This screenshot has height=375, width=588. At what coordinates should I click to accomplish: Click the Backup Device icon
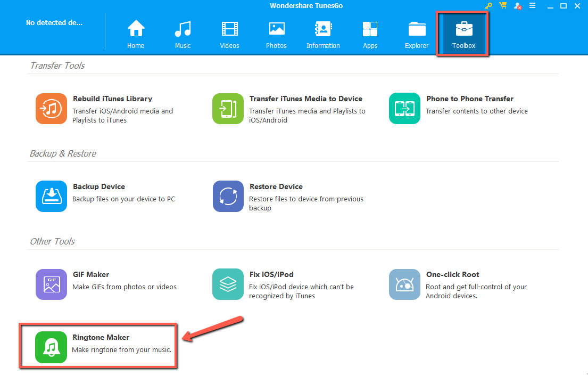(x=52, y=197)
